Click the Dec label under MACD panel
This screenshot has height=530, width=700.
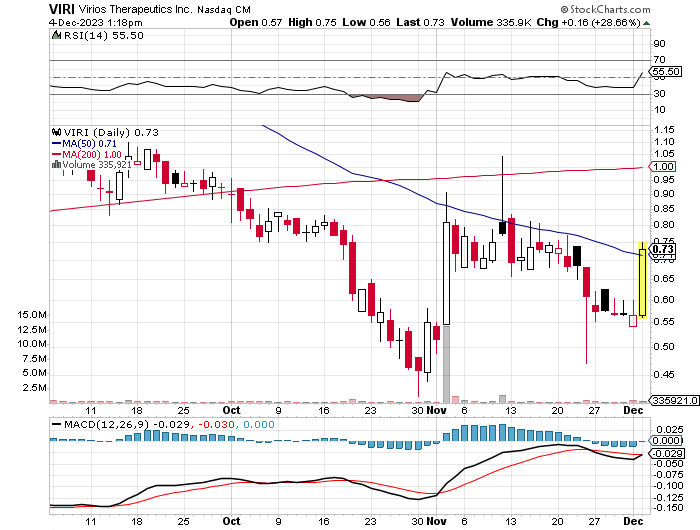633,521
